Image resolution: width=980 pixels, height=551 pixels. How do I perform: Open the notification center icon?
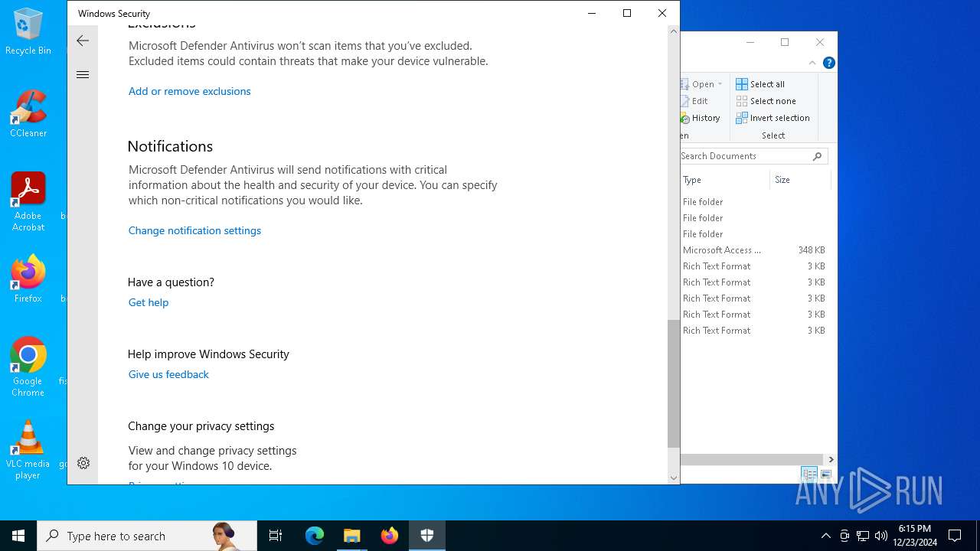click(x=955, y=536)
